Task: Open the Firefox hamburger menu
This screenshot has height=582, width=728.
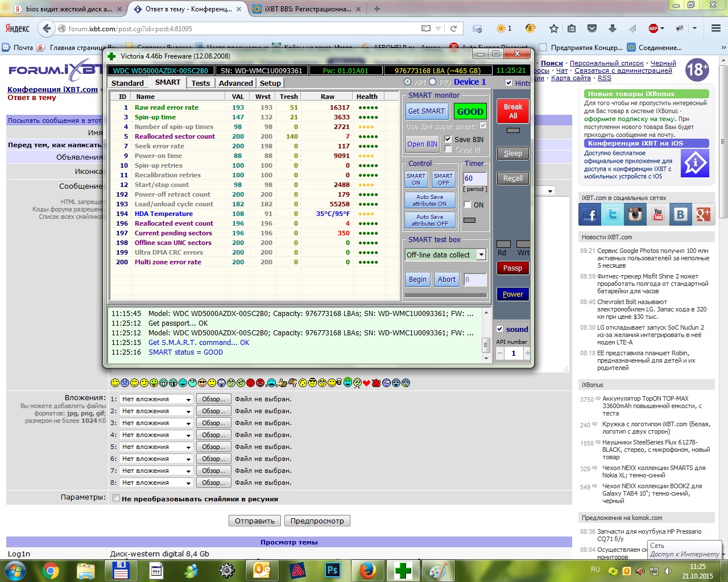Action: [x=716, y=28]
